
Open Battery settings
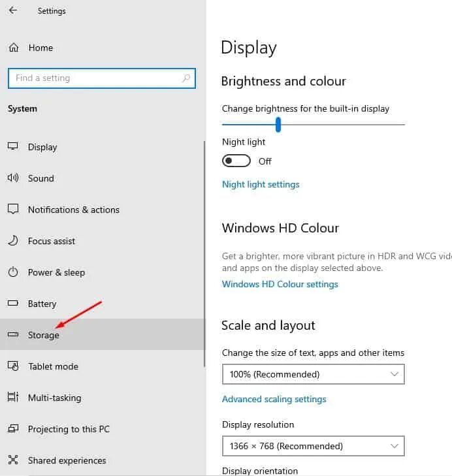point(102,304)
